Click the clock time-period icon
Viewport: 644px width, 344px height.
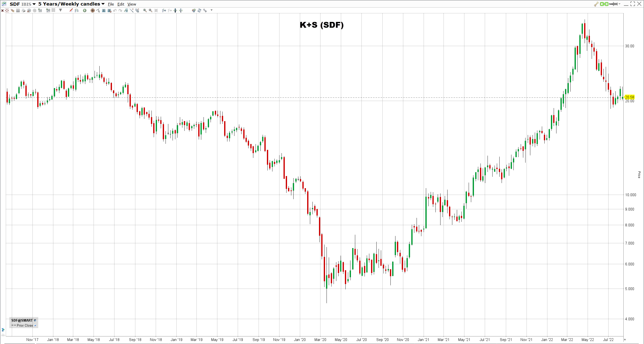pos(29,10)
